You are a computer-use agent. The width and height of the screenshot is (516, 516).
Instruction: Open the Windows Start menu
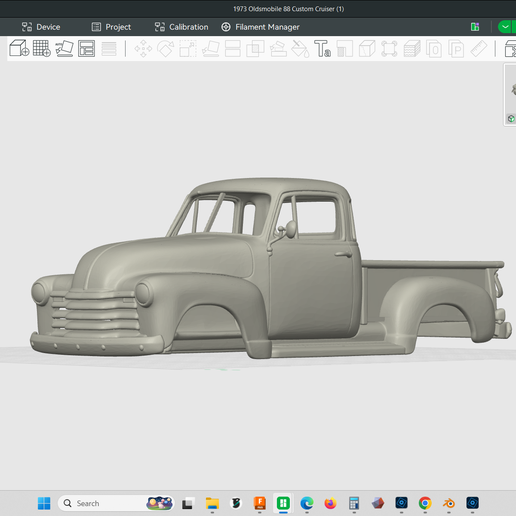tap(44, 503)
